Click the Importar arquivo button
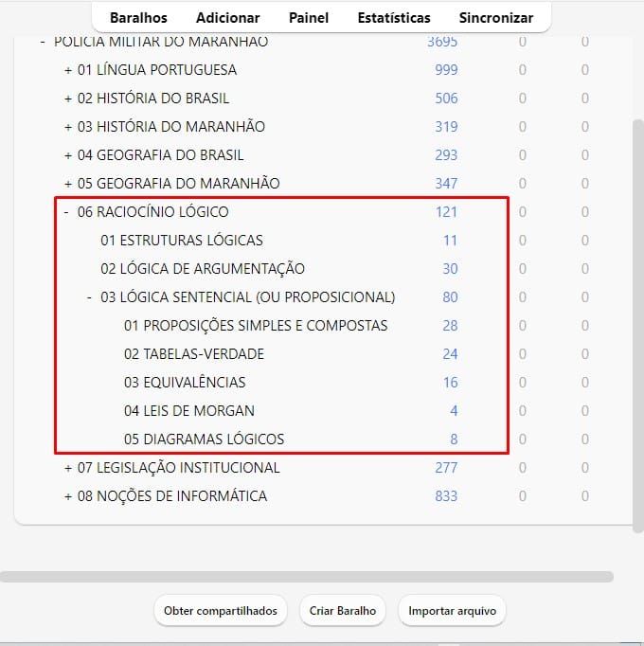644x646 pixels. (452, 611)
